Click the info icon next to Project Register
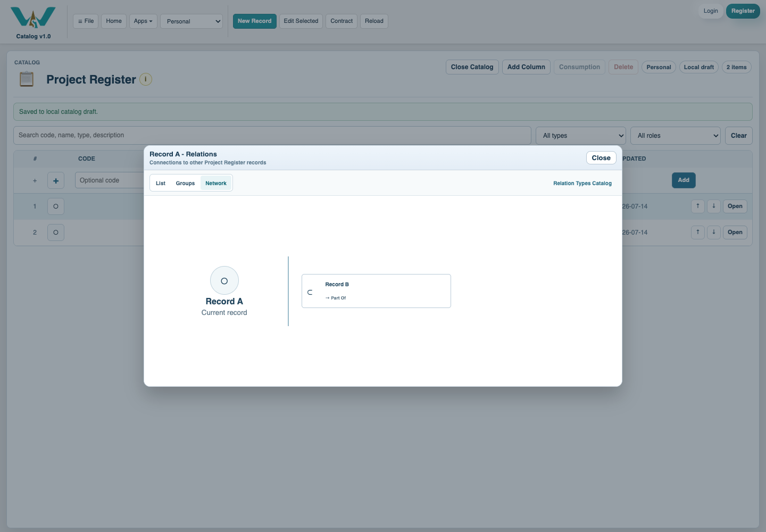Image resolution: width=766 pixels, height=532 pixels. pyautogui.click(x=146, y=79)
